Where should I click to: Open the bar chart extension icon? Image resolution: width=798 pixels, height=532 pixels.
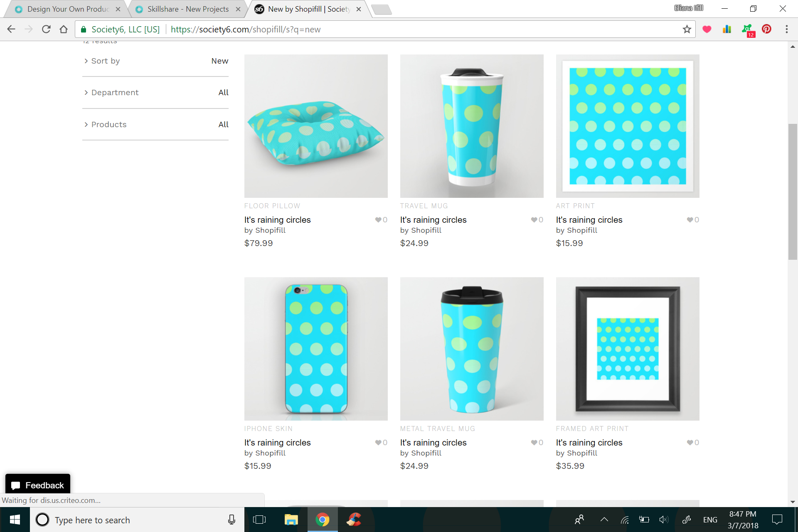727,29
